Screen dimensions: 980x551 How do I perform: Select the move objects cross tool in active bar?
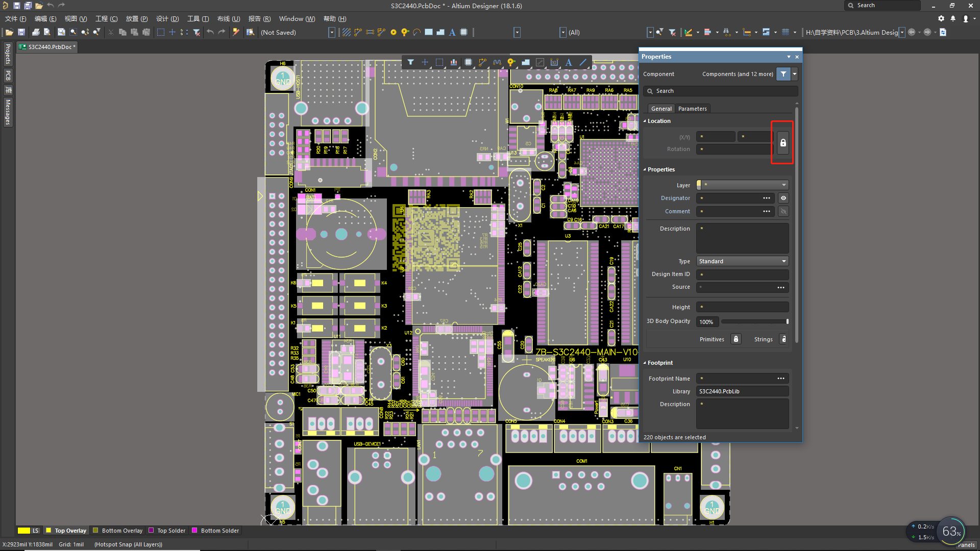pyautogui.click(x=425, y=62)
